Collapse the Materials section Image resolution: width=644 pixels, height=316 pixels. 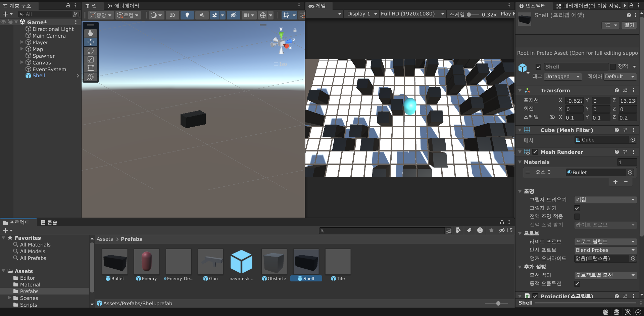click(520, 162)
